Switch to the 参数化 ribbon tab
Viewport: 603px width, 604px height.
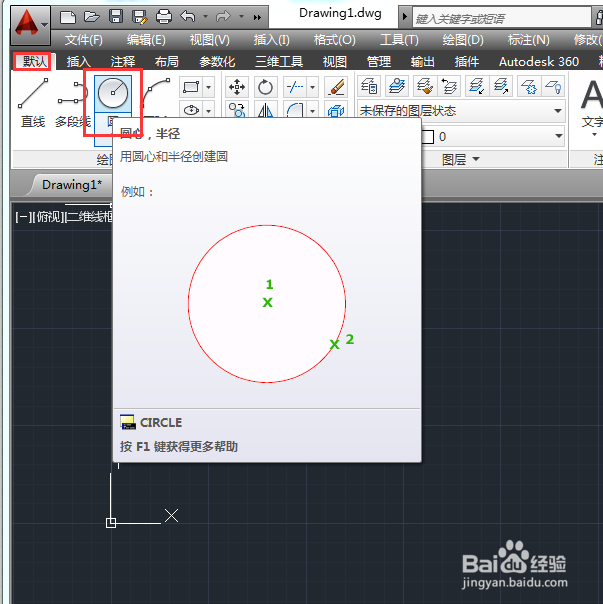point(217,62)
